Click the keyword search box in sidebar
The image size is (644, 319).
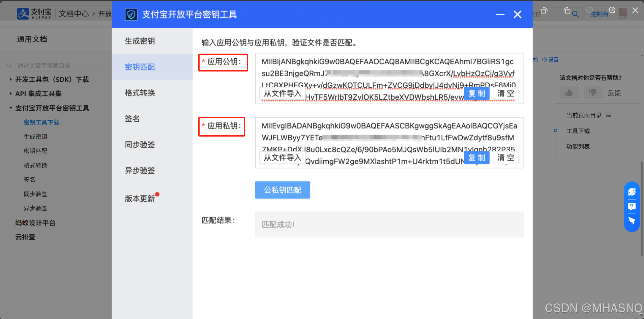click(54, 65)
